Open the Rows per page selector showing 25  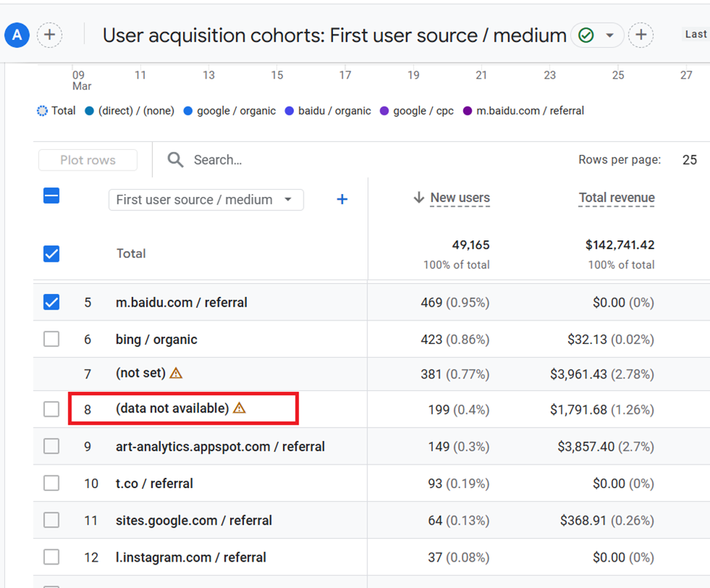click(689, 159)
